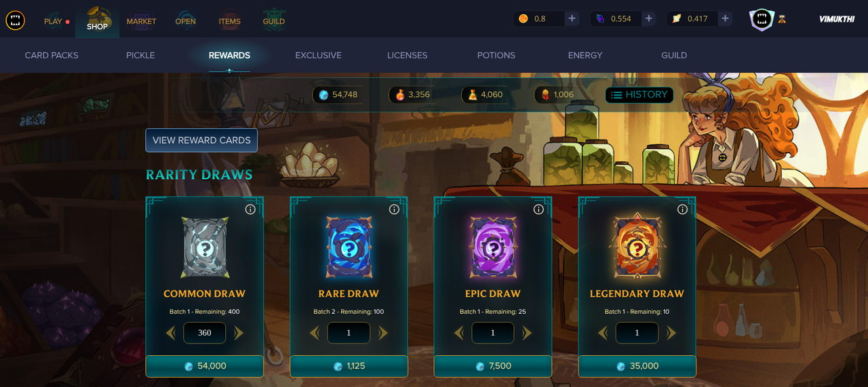Decrease Legendary Draw quantity with left arrow
The image size is (868, 387).
click(603, 333)
